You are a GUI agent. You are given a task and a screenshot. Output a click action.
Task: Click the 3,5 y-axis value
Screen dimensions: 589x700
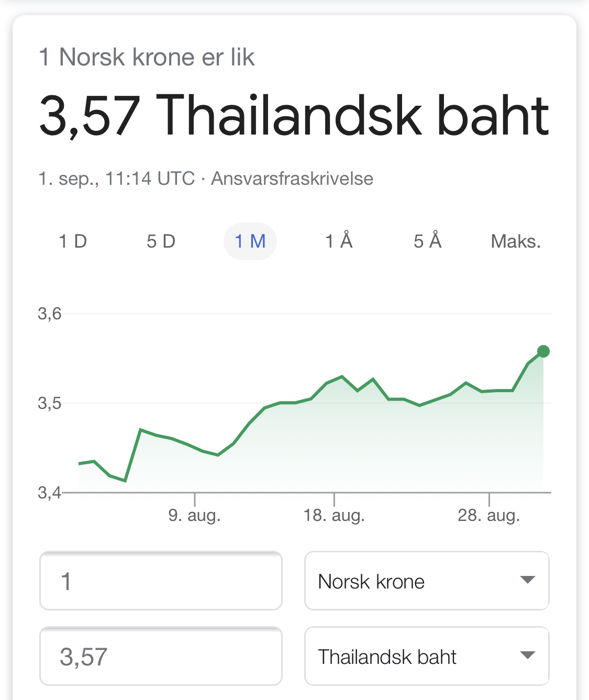[x=50, y=403]
